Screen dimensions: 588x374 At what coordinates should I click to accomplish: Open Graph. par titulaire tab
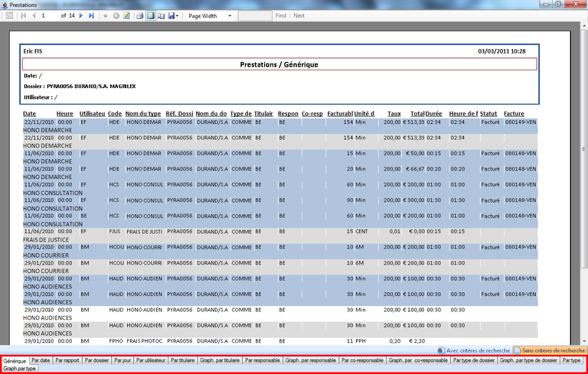tap(220, 359)
